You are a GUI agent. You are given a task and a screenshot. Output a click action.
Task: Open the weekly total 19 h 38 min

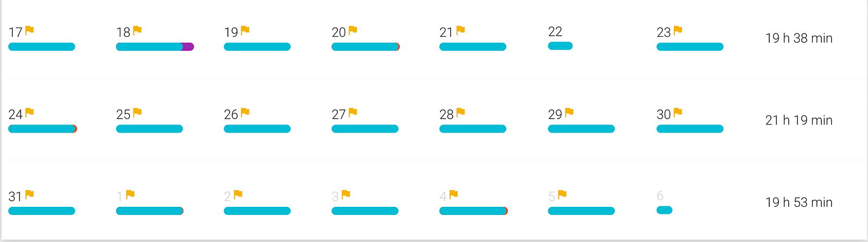799,38
